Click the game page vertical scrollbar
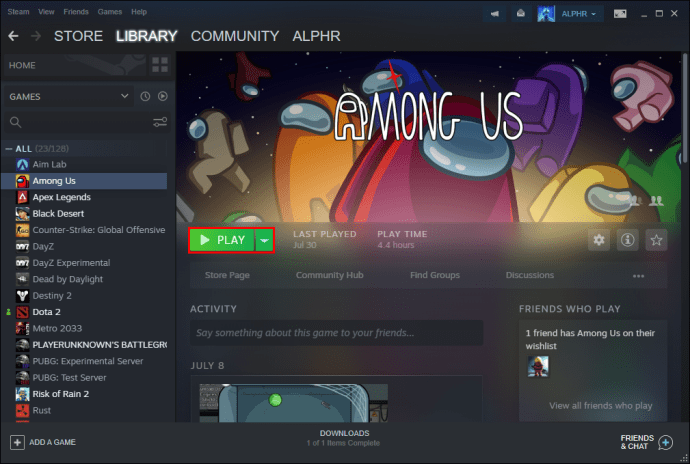 (685, 108)
